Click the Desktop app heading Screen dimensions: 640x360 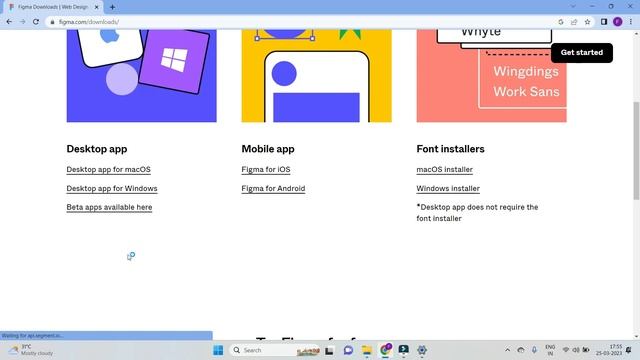[x=97, y=149]
